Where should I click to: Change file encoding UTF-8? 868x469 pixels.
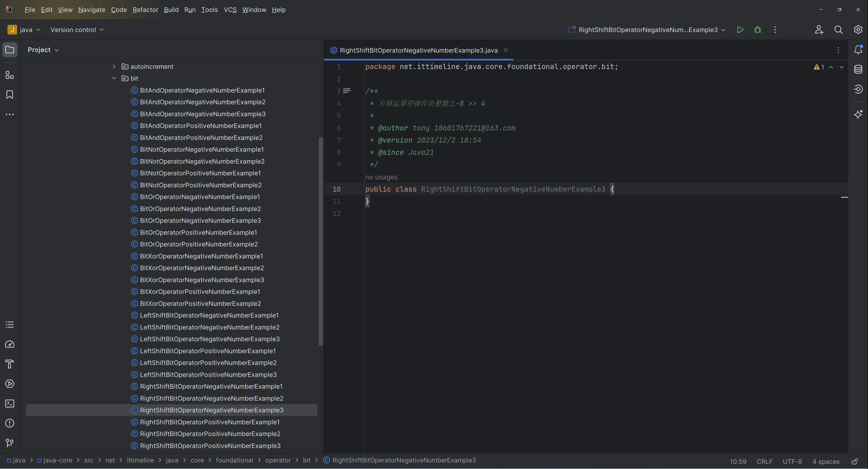[792, 461]
